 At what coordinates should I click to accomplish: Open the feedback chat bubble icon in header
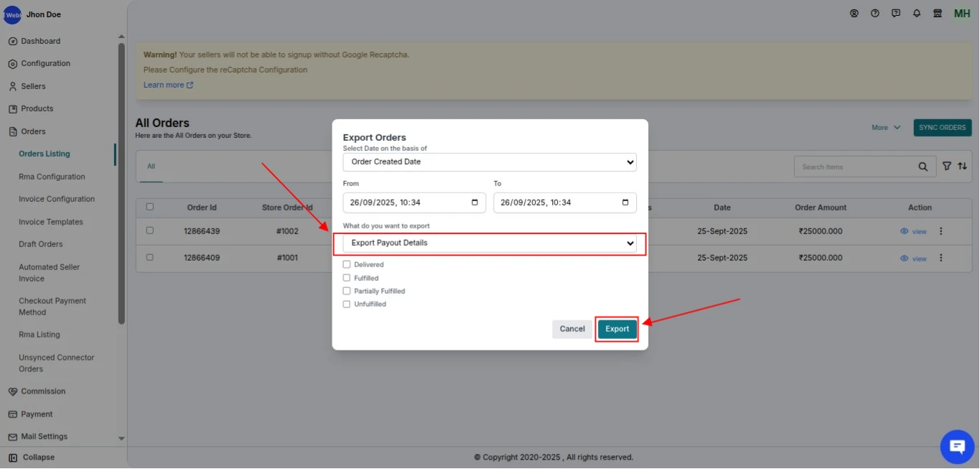coord(895,13)
